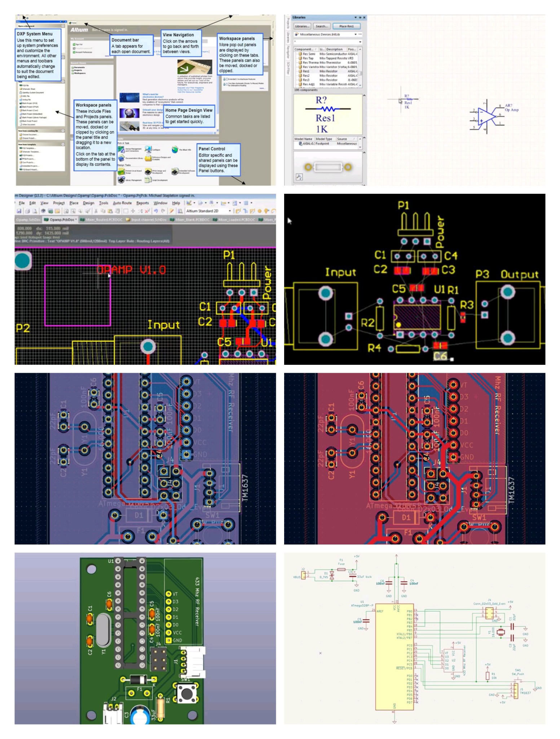Open FPGA Design and Development task icon
Screen dimensions: 560x739
click(148, 171)
